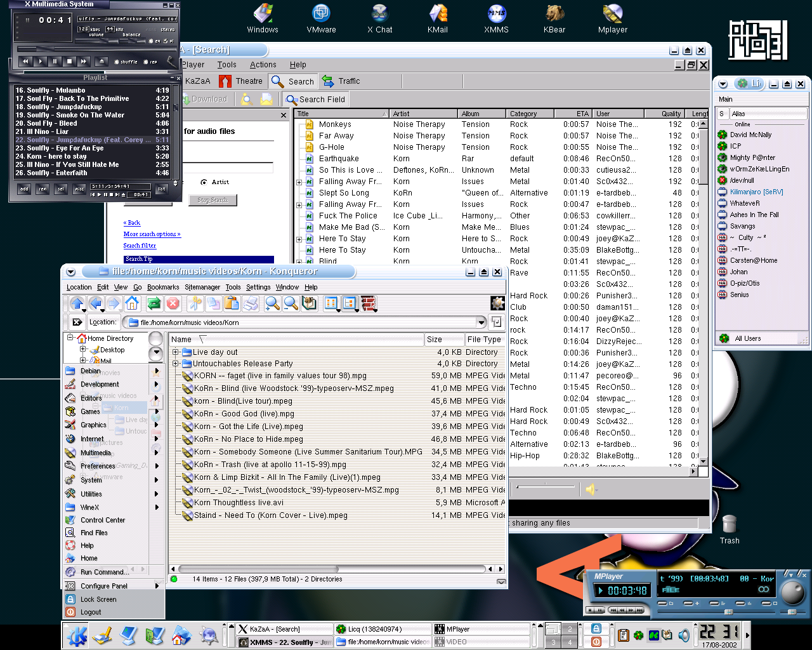Open Home folder via Konqueror toolbar icon
This screenshot has width=812, height=650.
coord(132,303)
